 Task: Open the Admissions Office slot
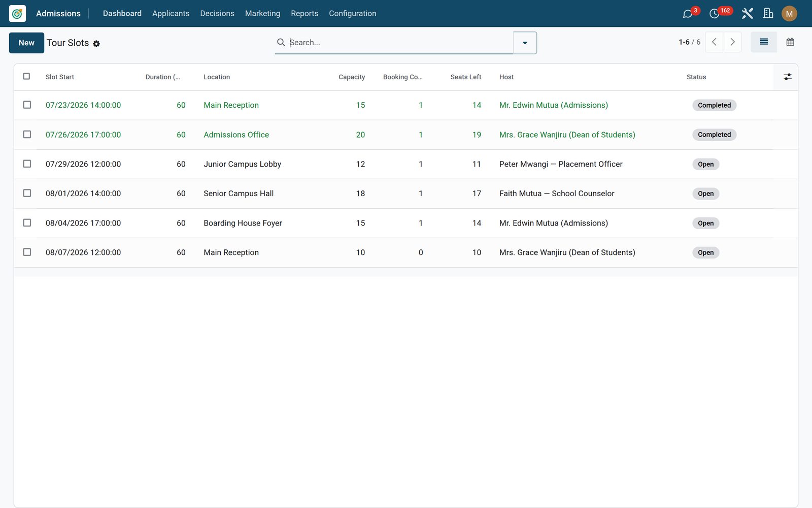click(x=236, y=135)
